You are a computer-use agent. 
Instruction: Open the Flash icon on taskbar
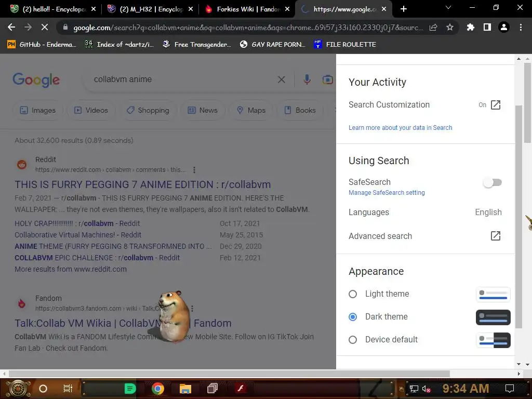241,388
